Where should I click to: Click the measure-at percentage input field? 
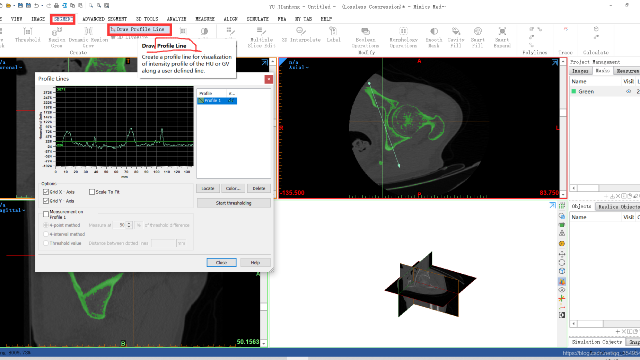[119, 225]
